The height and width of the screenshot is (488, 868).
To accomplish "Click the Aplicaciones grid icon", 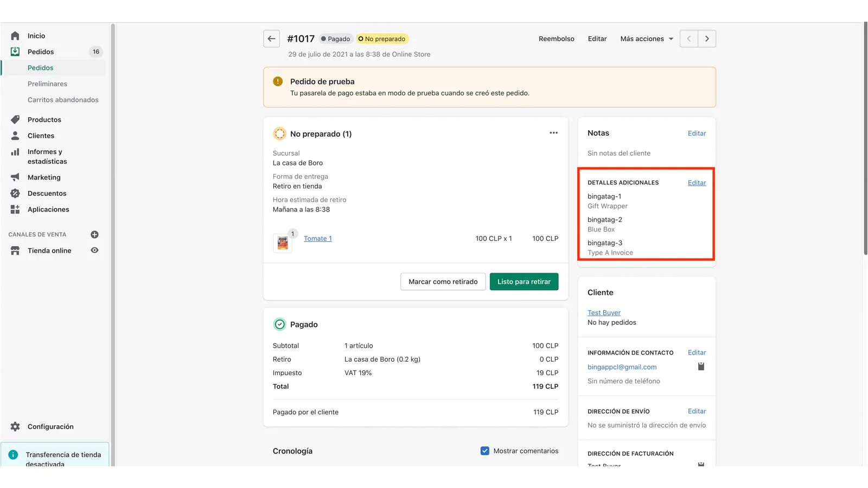I will [15, 209].
